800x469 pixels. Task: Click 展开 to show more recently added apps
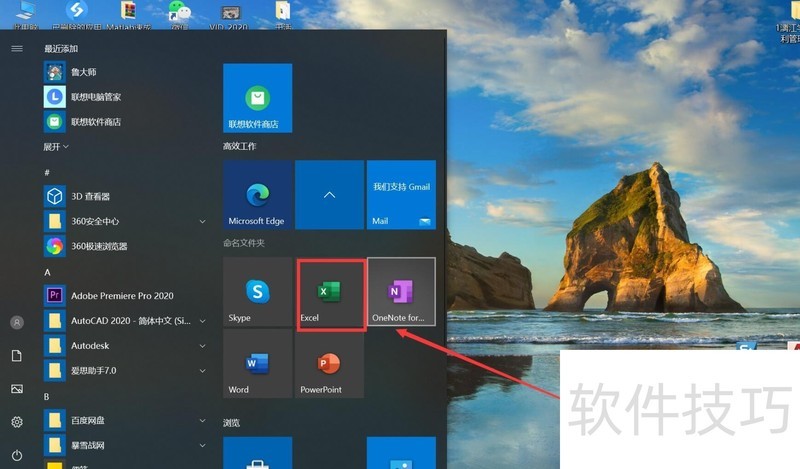[56, 146]
